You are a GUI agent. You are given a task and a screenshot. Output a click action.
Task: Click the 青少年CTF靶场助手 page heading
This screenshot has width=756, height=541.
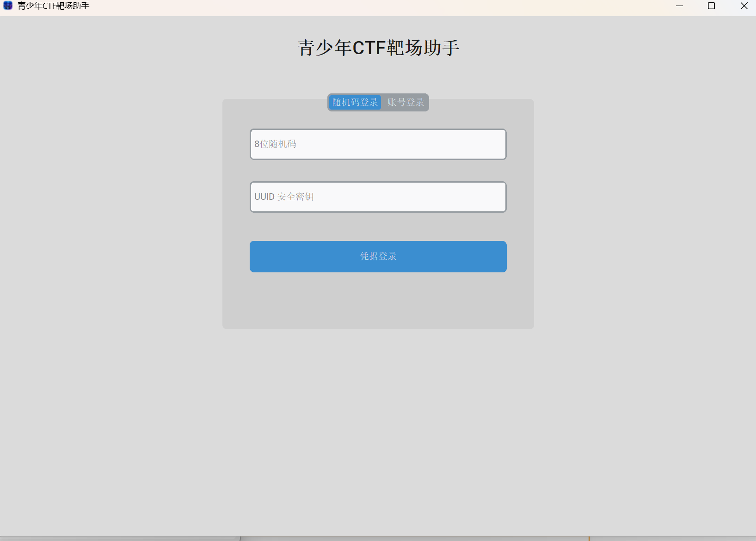(378, 48)
